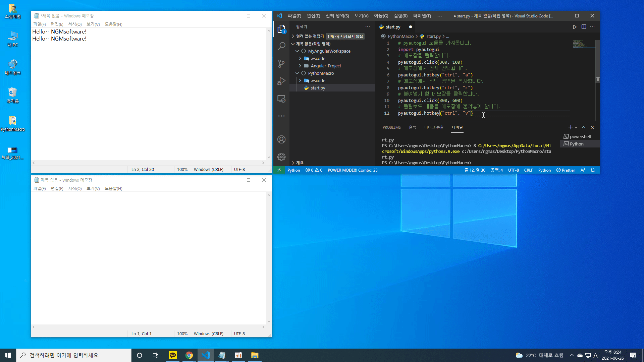Click line 12 column 30 cursor position indicator
644x362 pixels.
point(475,170)
